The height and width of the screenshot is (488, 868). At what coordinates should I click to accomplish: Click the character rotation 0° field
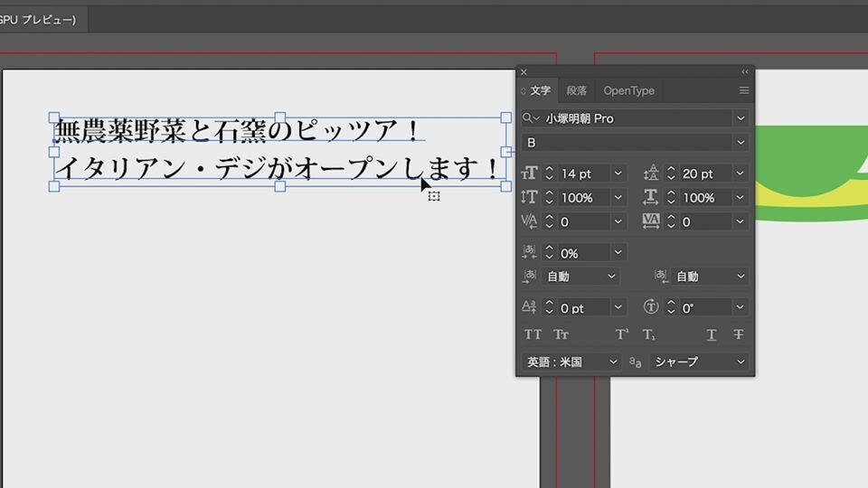[705, 308]
